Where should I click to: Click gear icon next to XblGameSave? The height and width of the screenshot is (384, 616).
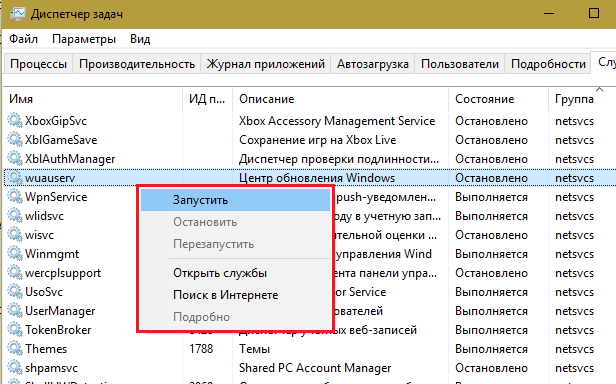[x=15, y=139]
